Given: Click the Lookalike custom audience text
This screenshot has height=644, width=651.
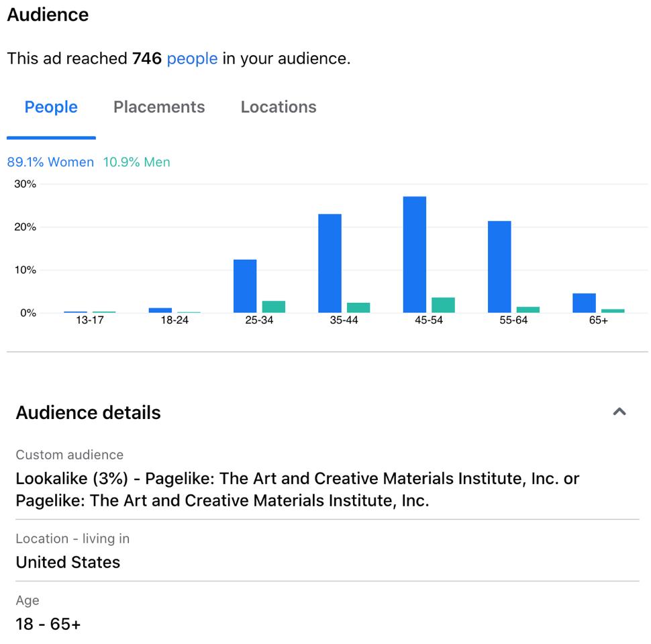Looking at the screenshot, I should click(297, 489).
